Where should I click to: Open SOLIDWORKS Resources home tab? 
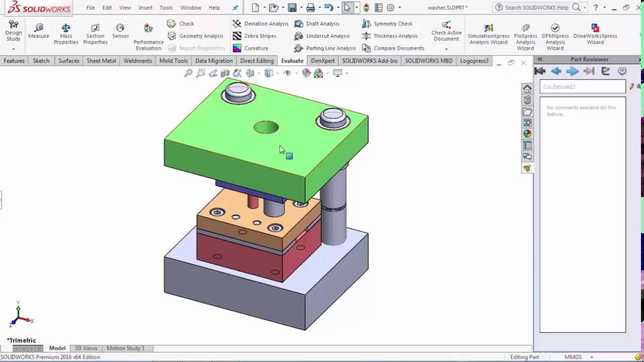point(527,89)
